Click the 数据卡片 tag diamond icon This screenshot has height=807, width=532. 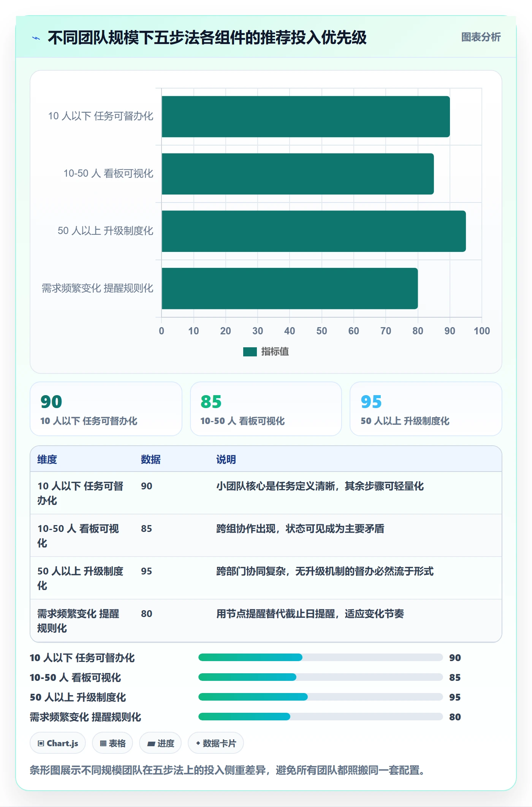(x=198, y=743)
